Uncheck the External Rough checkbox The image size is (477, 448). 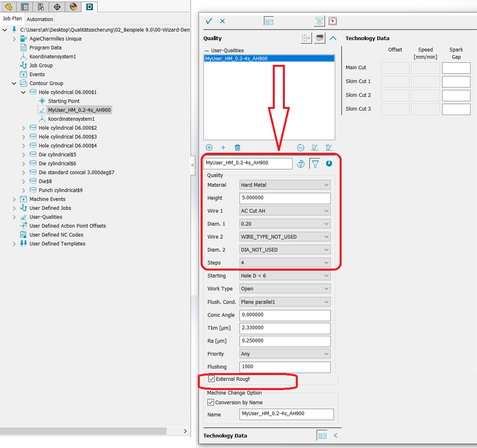click(212, 379)
